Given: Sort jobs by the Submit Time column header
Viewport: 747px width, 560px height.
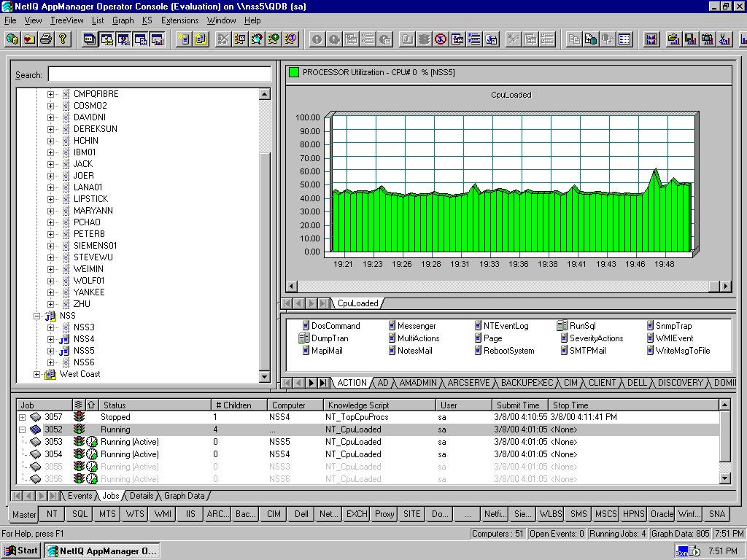Looking at the screenshot, I should [519, 405].
